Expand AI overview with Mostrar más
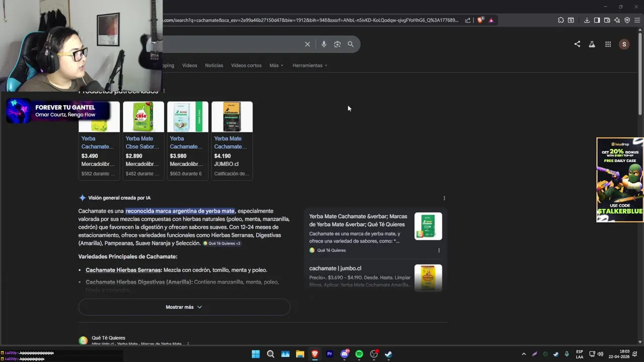This screenshot has height=362, width=644. tap(184, 307)
